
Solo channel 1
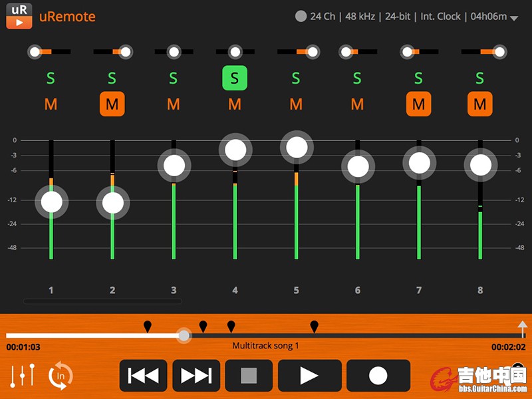pos(51,78)
